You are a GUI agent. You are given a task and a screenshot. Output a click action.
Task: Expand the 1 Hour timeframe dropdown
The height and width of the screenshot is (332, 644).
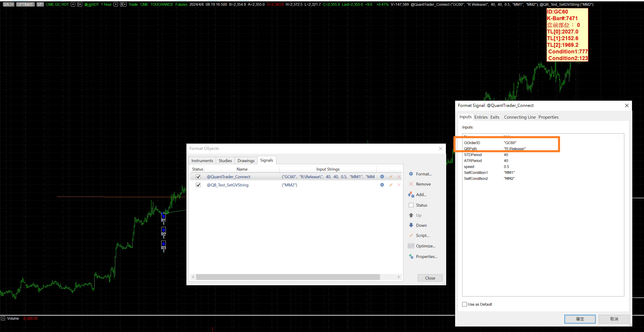coord(116,4)
